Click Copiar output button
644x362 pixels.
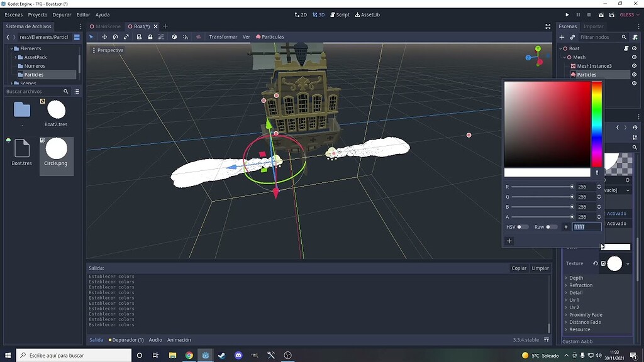(x=519, y=268)
